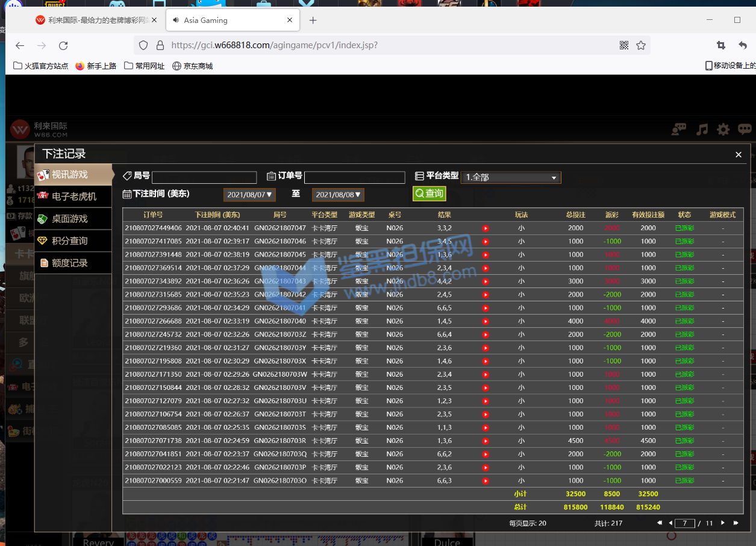Open 积分查询 points query
Image resolution: width=756 pixels, height=546 pixels.
73,240
